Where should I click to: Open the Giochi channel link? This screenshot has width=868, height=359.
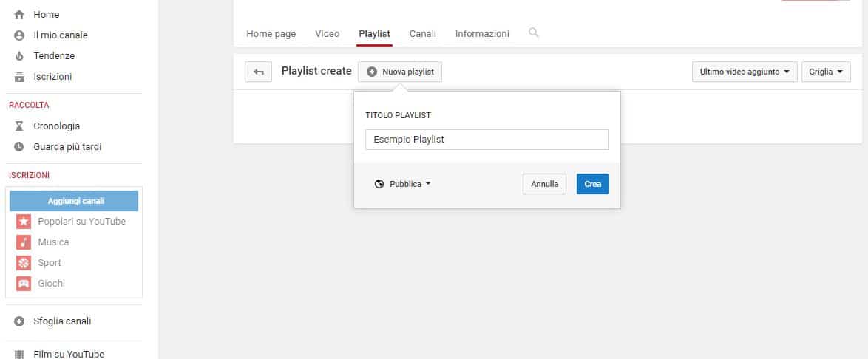tap(52, 284)
